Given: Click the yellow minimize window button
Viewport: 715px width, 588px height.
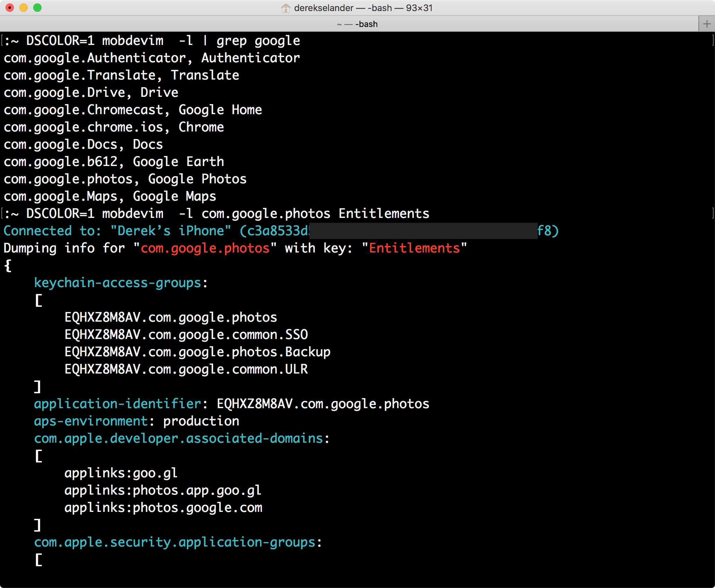Looking at the screenshot, I should 24,8.
